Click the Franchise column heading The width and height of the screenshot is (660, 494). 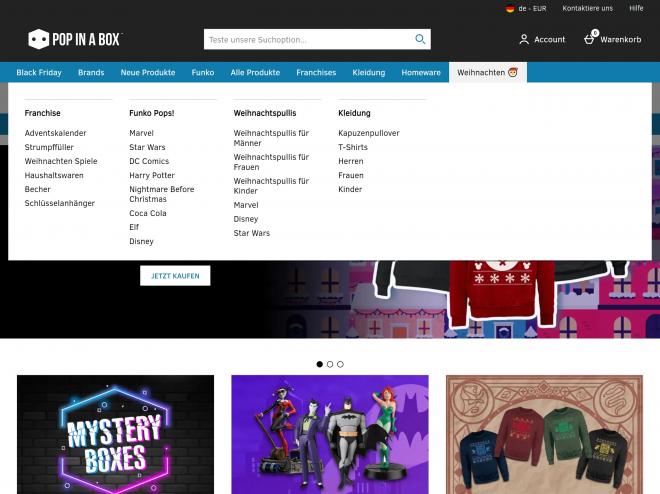click(43, 113)
